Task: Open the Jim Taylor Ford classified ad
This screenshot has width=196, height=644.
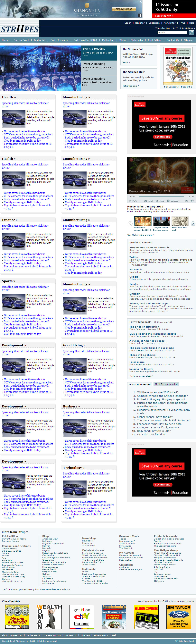Action: pyautogui.click(x=178, y=617)
